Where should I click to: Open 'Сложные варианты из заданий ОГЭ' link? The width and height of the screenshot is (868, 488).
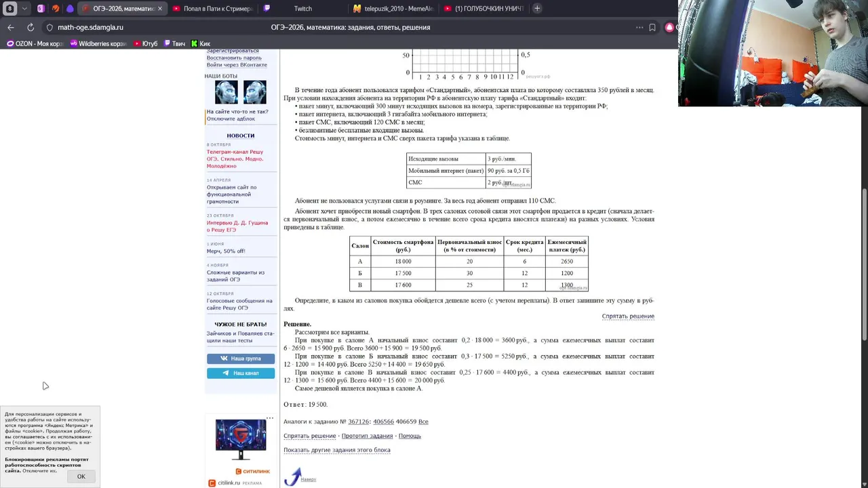pyautogui.click(x=235, y=276)
